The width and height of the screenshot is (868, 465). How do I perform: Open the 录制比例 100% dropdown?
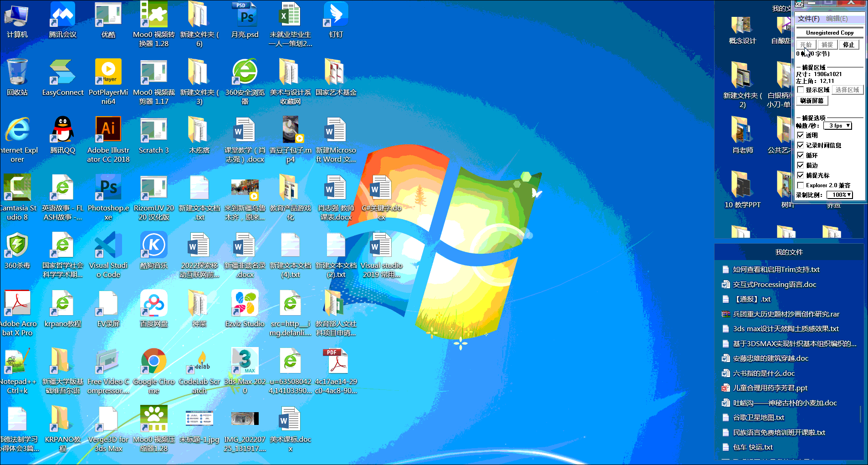pyautogui.click(x=840, y=195)
